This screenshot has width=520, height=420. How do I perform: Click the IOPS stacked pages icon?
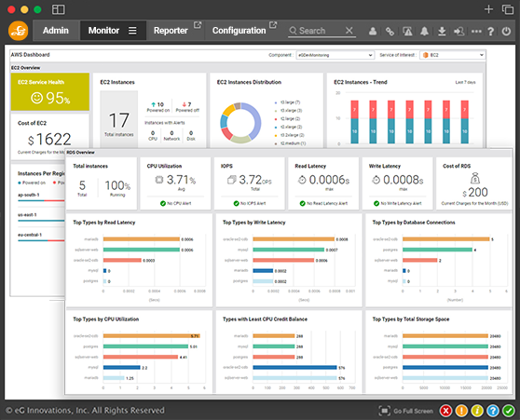(232, 180)
